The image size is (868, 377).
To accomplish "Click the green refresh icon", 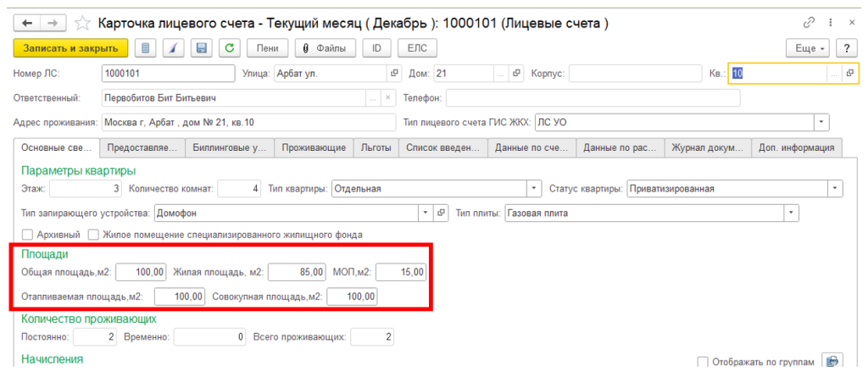I will pyautogui.click(x=230, y=48).
